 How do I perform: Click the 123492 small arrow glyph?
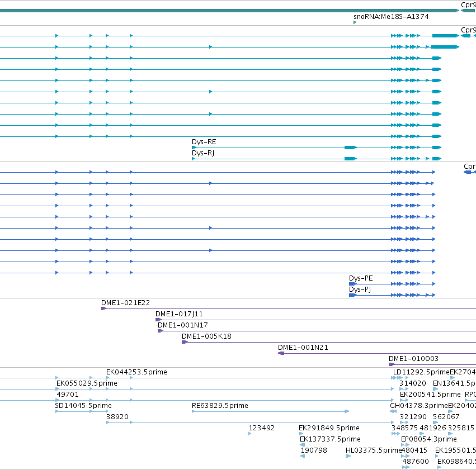tap(250, 434)
